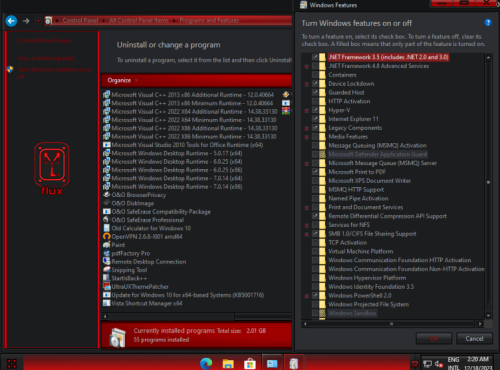Click Turn Windows features on or off link

55,73
